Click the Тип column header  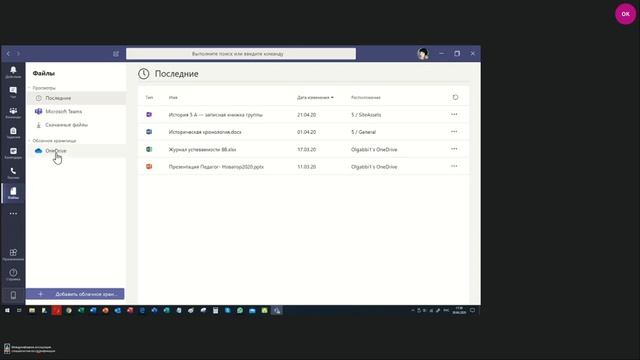[149, 98]
